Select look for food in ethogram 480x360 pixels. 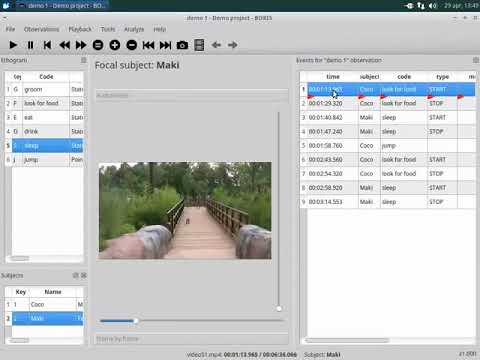44,103
